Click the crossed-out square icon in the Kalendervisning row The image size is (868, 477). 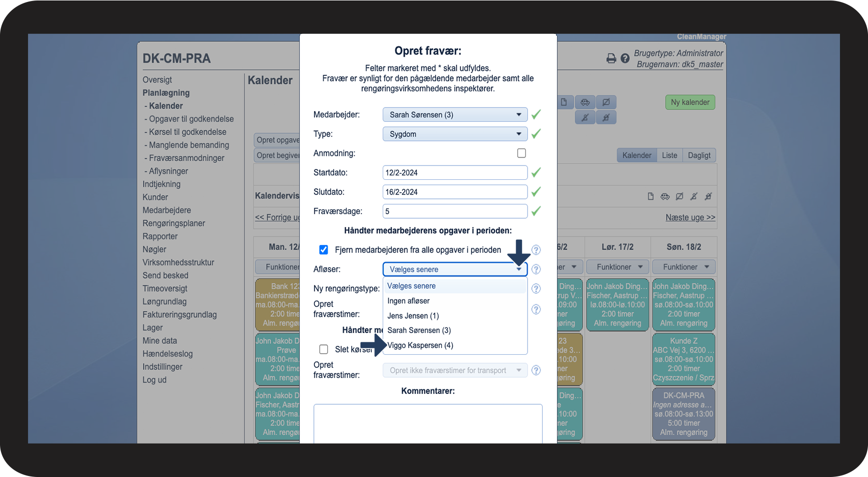point(679,196)
